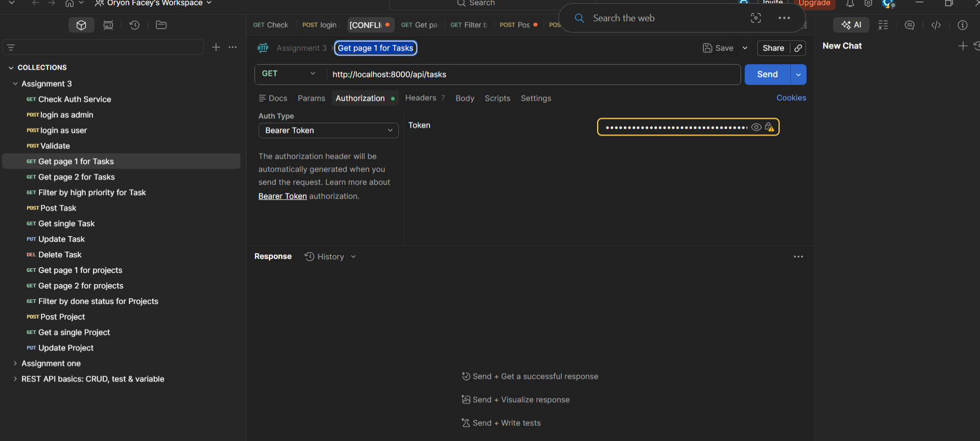Open the AI button in the right sidebar
980x441 pixels.
851,25
